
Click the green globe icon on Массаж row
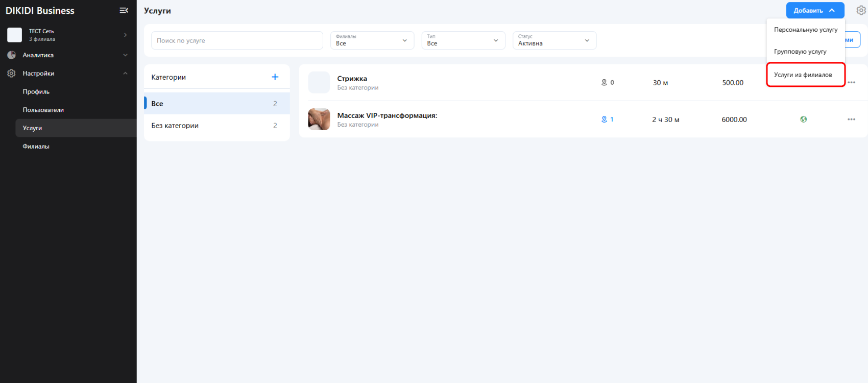[803, 119]
